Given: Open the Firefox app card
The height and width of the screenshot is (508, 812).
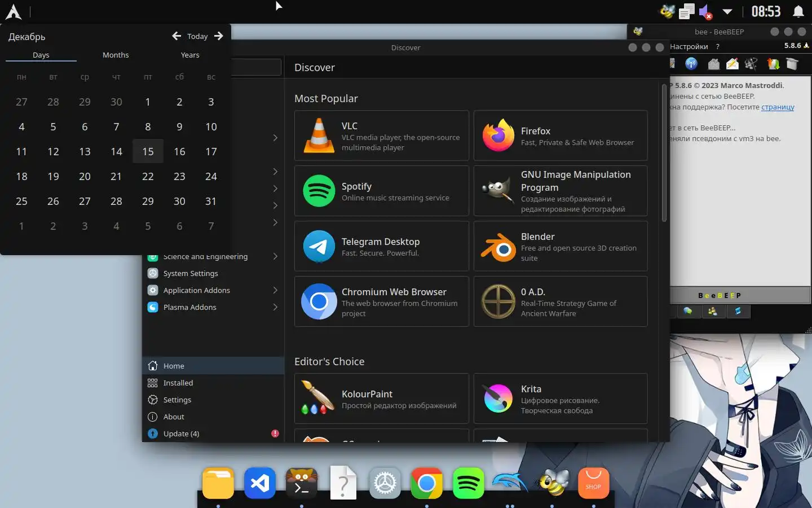Looking at the screenshot, I should point(561,135).
